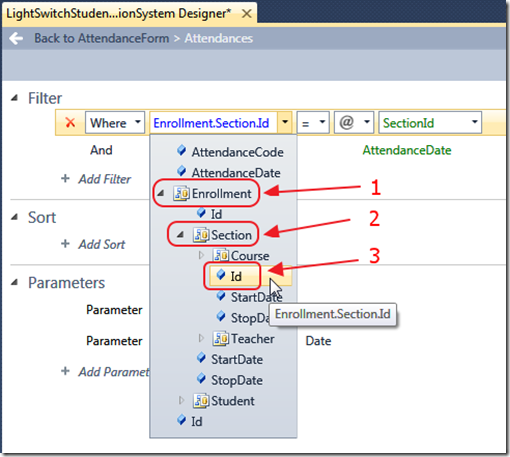The height and width of the screenshot is (457, 510).
Task: Click plus icon beside Add Filter
Action: (x=65, y=178)
